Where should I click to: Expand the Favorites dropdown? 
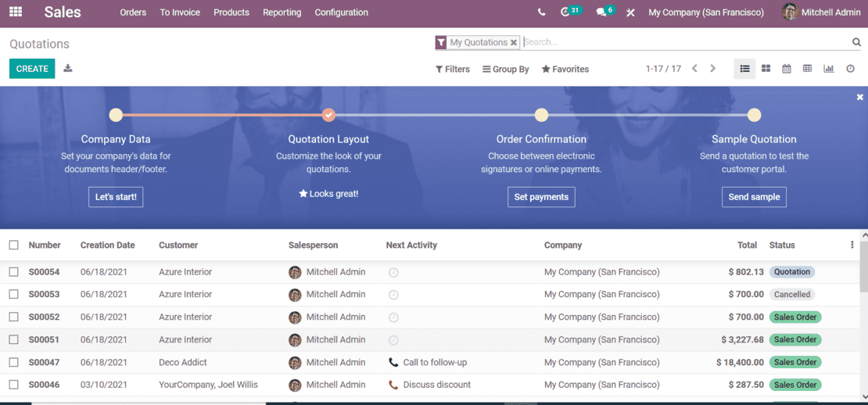click(565, 70)
